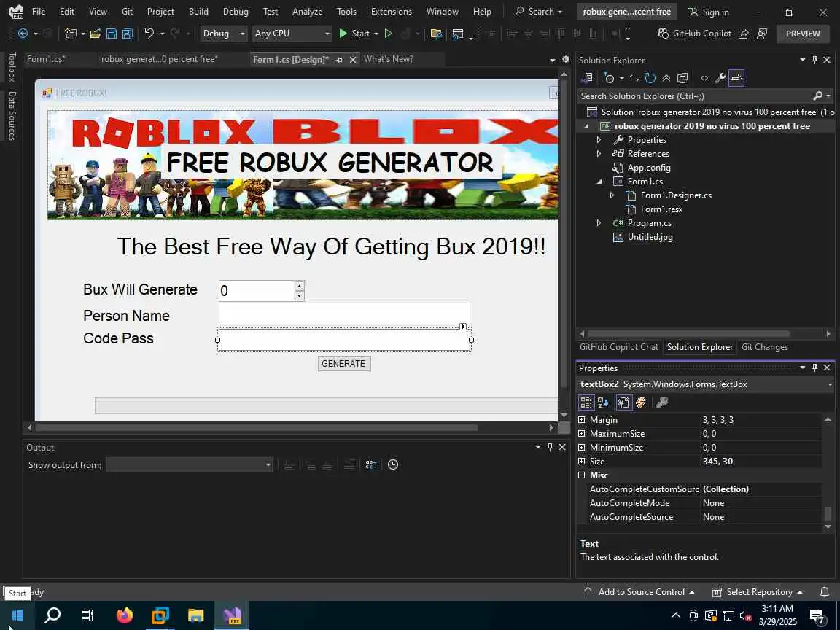Open GitHub Copilot from the toolbar

[x=694, y=34]
